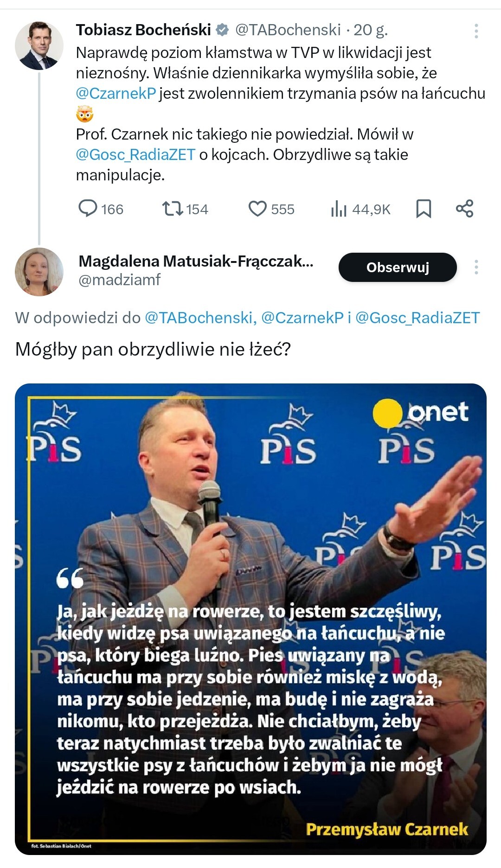Share Bocheński's tweet via share icon
501x868 pixels.
click(464, 209)
